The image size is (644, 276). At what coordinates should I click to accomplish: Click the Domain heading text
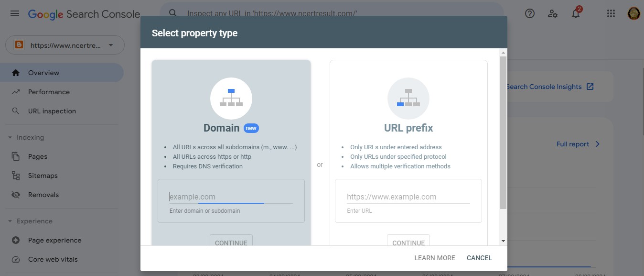[x=222, y=128]
